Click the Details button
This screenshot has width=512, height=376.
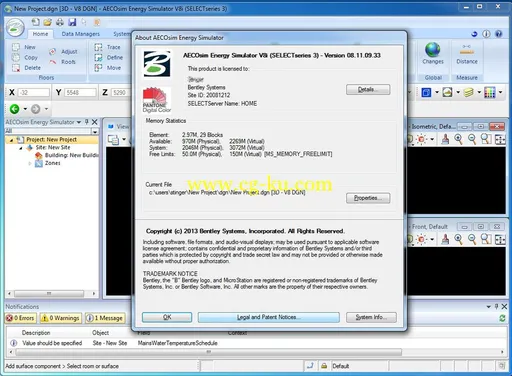(368, 90)
